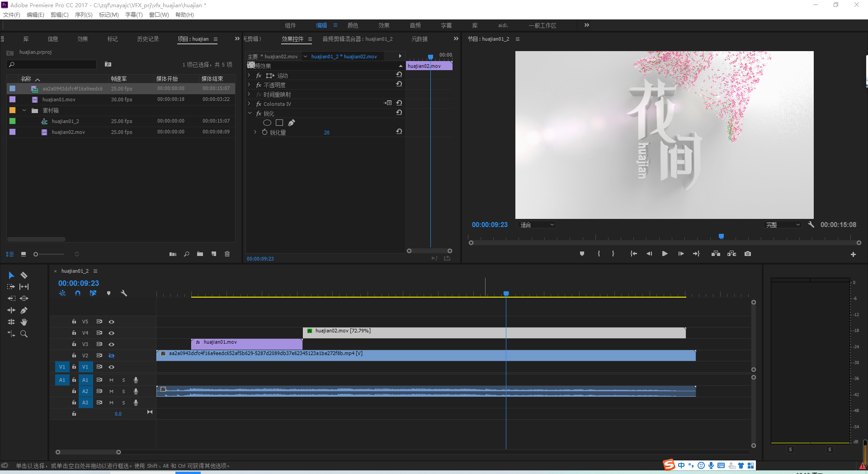
Task: Select the Hand tool
Action: pos(24,322)
